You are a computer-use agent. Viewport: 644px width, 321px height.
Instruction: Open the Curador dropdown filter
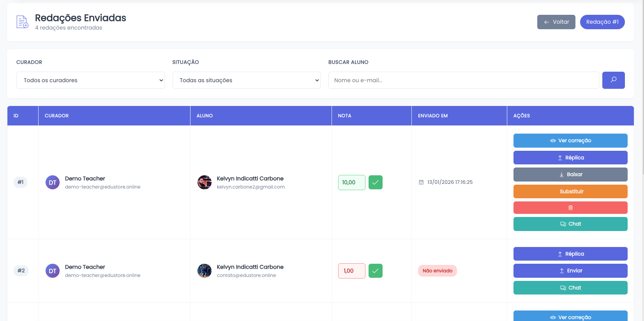pos(90,80)
